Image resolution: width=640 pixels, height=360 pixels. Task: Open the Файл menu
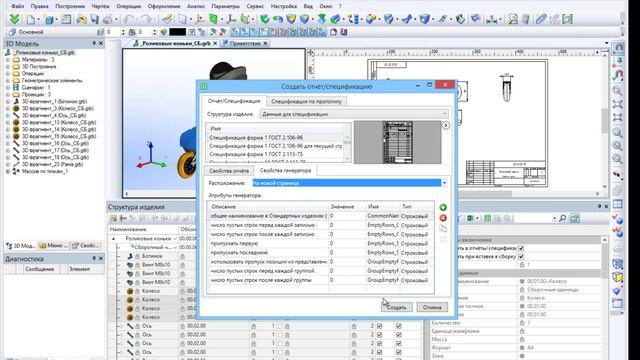18,6
